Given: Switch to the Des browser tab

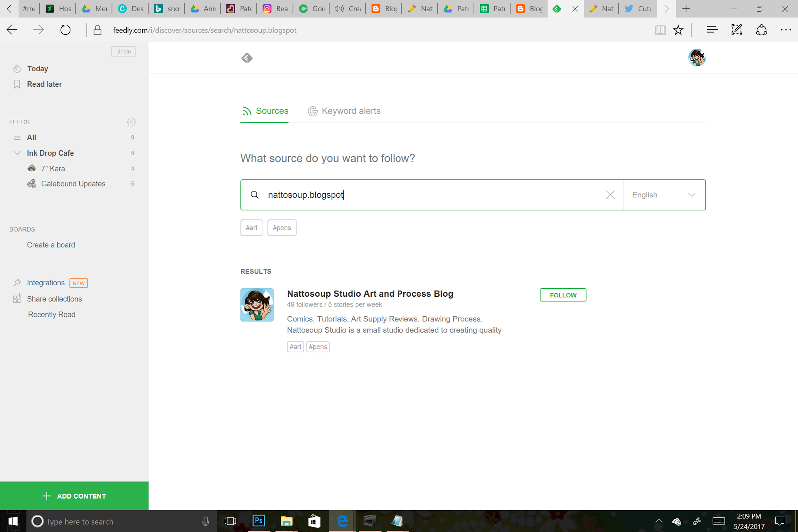Looking at the screenshot, I should click(x=131, y=9).
